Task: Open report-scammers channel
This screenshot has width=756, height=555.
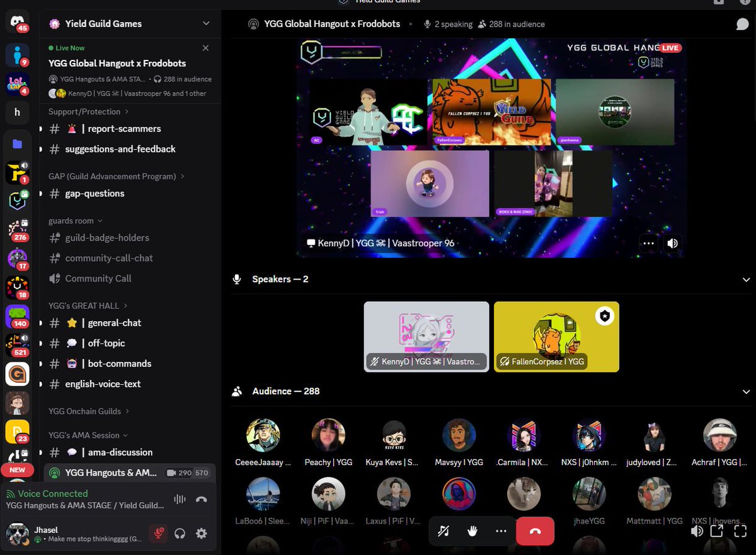Action: pyautogui.click(x=130, y=129)
